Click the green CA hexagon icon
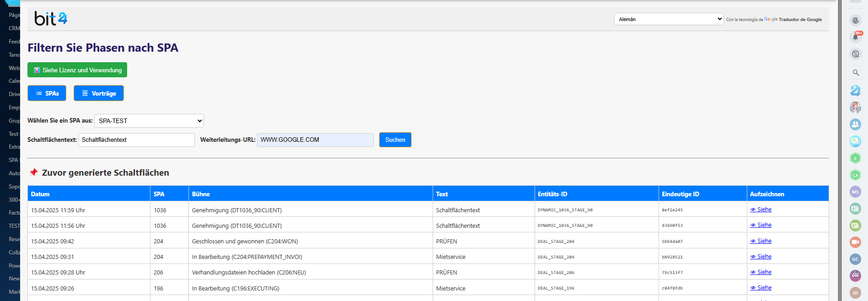Viewport: 868px width, 301px height. pyautogui.click(x=855, y=175)
